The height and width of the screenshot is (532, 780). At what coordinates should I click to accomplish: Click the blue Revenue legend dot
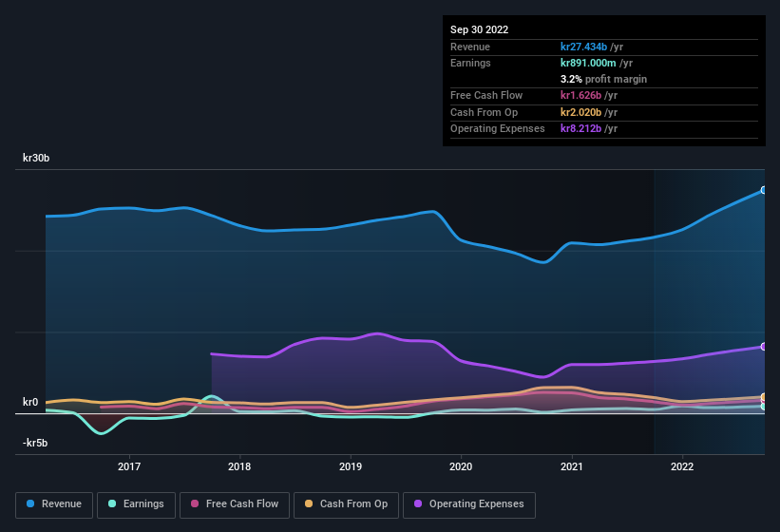click(x=30, y=503)
